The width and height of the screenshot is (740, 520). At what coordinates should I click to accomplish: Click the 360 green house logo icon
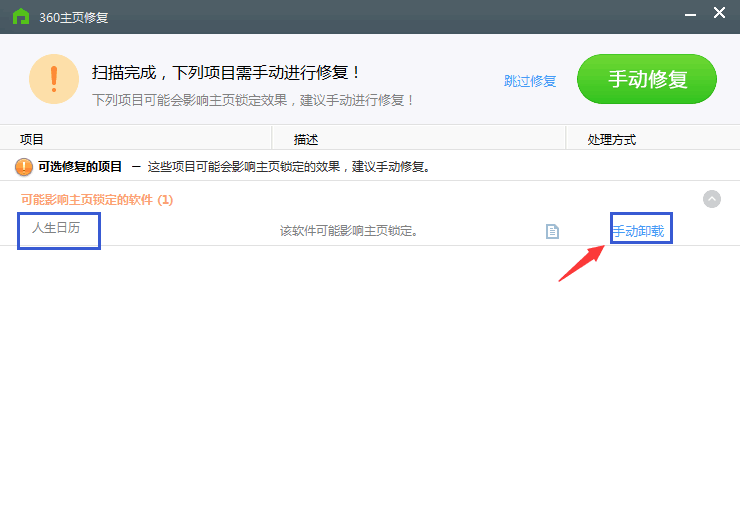20,16
